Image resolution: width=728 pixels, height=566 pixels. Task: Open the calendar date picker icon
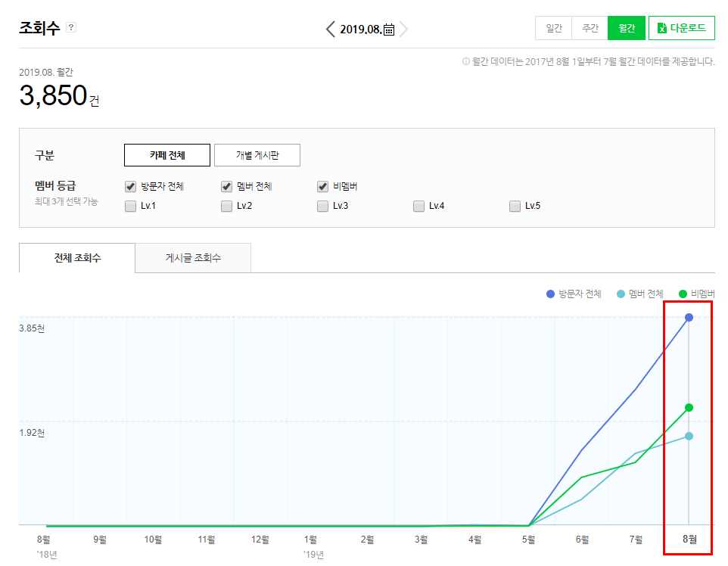[x=389, y=30]
